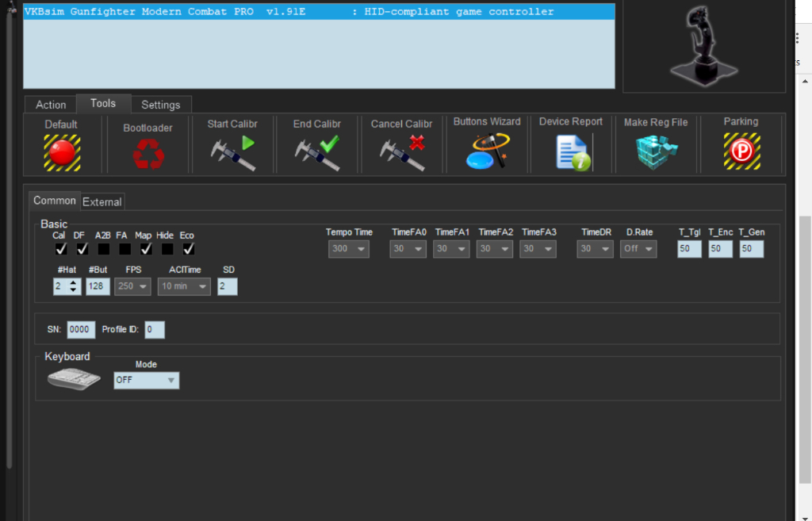Screen dimensions: 812x521
Task: Expand the AClTime 10 min dropdown
Action: [x=184, y=286]
